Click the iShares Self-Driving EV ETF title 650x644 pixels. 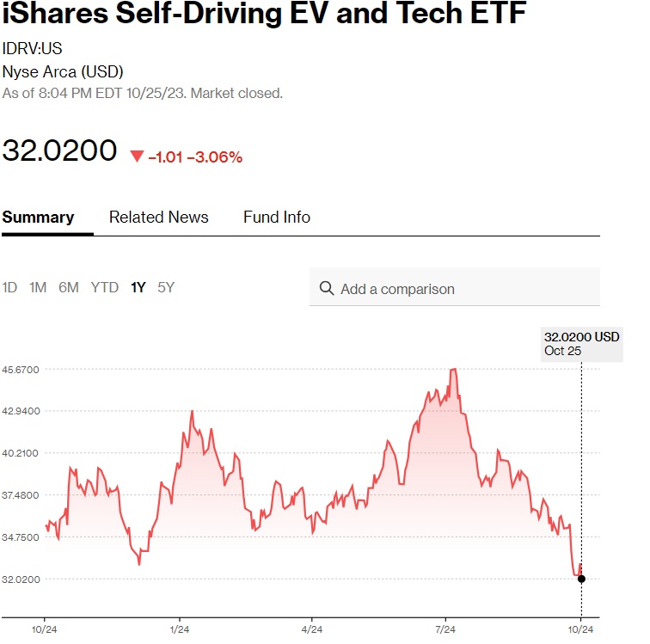[265, 15]
